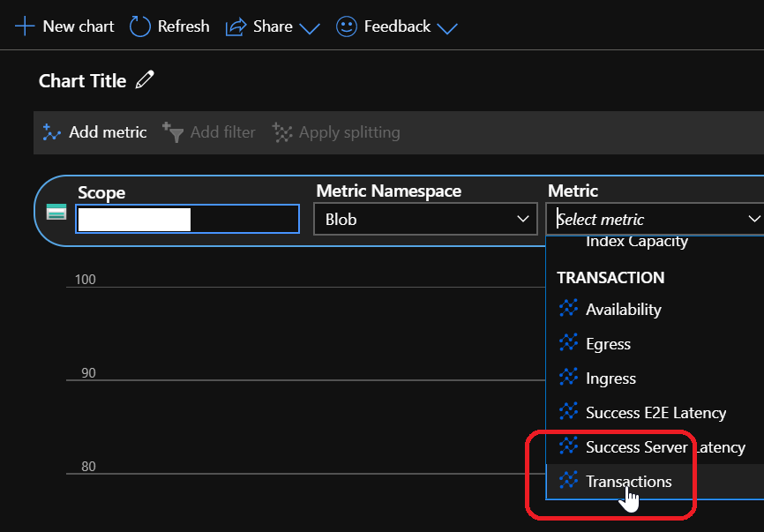764x532 pixels.
Task: Click the New chart plus icon
Action: 24,26
